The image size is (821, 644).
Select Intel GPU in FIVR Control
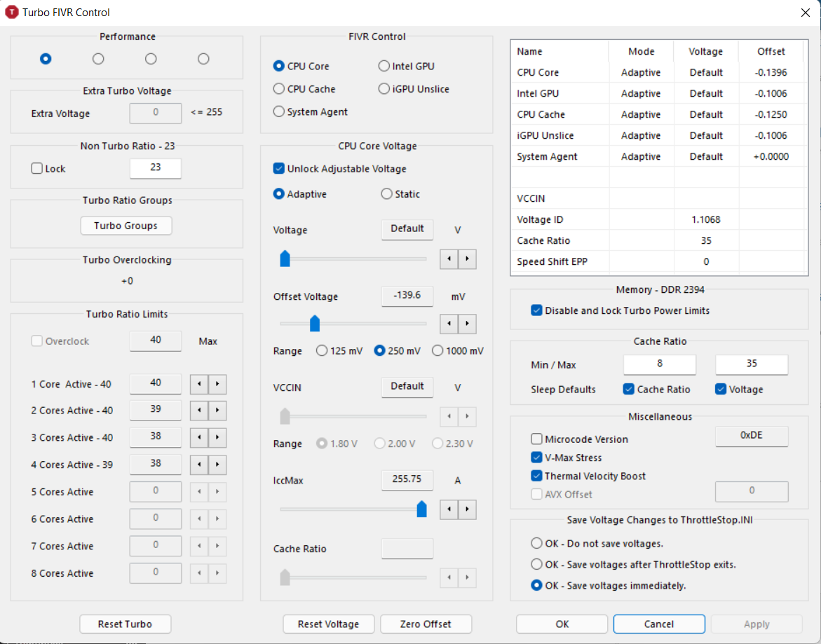click(x=407, y=66)
